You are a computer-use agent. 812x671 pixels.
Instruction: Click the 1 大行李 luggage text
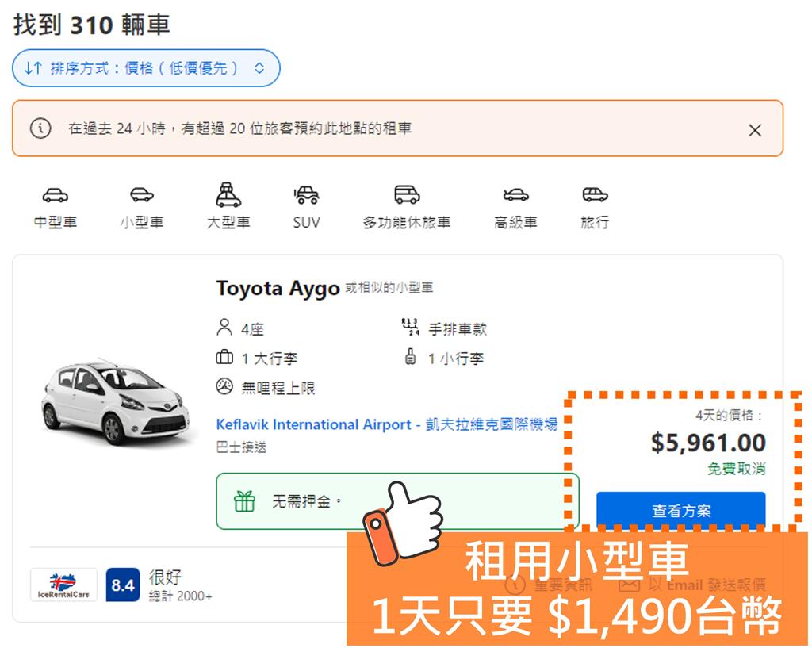270,359
